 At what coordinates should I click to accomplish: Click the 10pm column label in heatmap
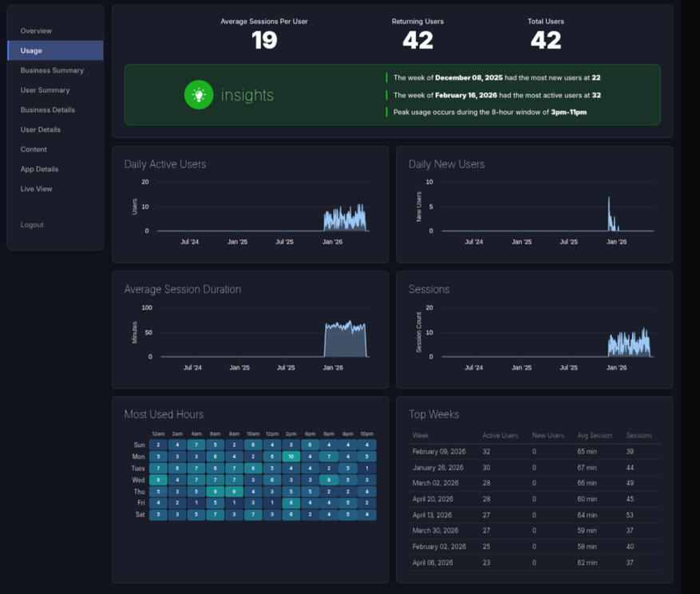click(x=367, y=434)
